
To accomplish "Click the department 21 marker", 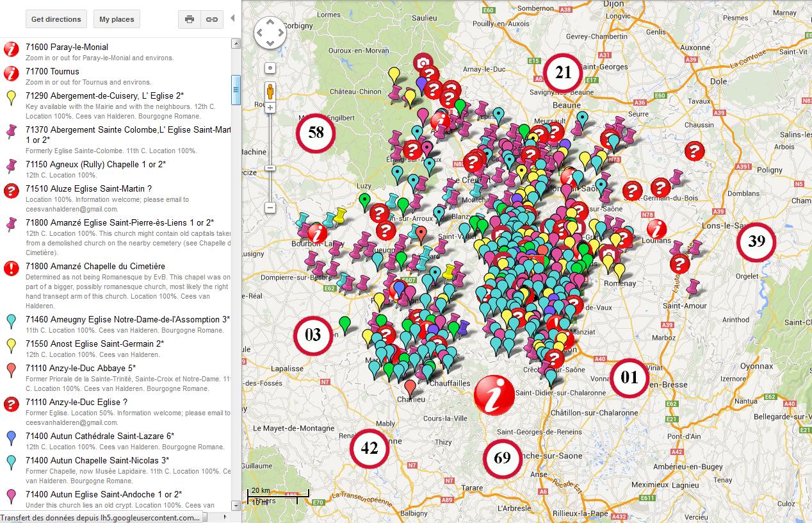I will [563, 73].
